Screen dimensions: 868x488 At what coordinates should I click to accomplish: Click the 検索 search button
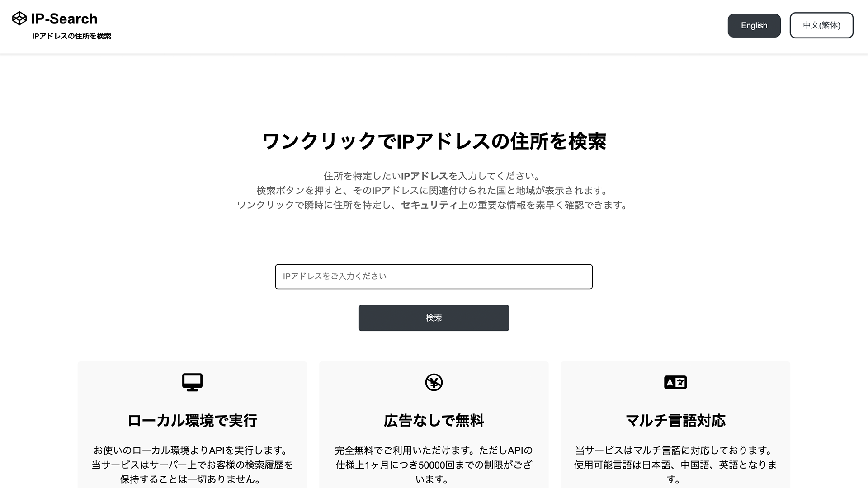(x=434, y=318)
